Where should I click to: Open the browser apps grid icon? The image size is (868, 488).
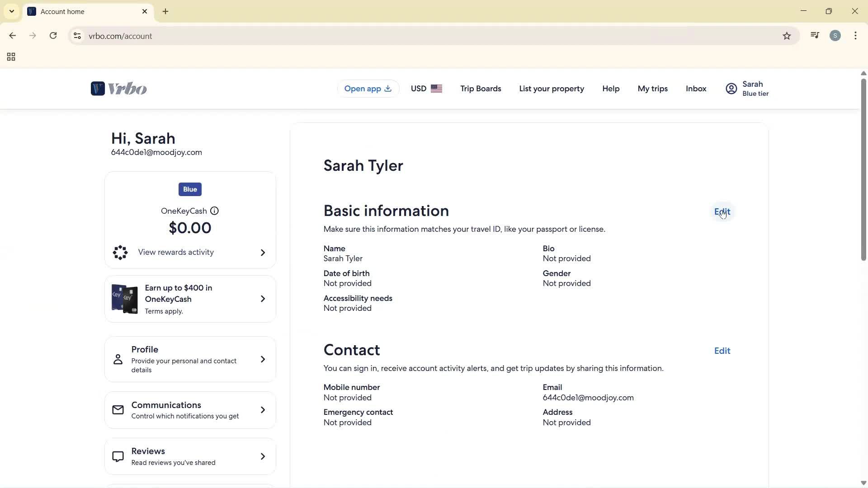coord(11,57)
